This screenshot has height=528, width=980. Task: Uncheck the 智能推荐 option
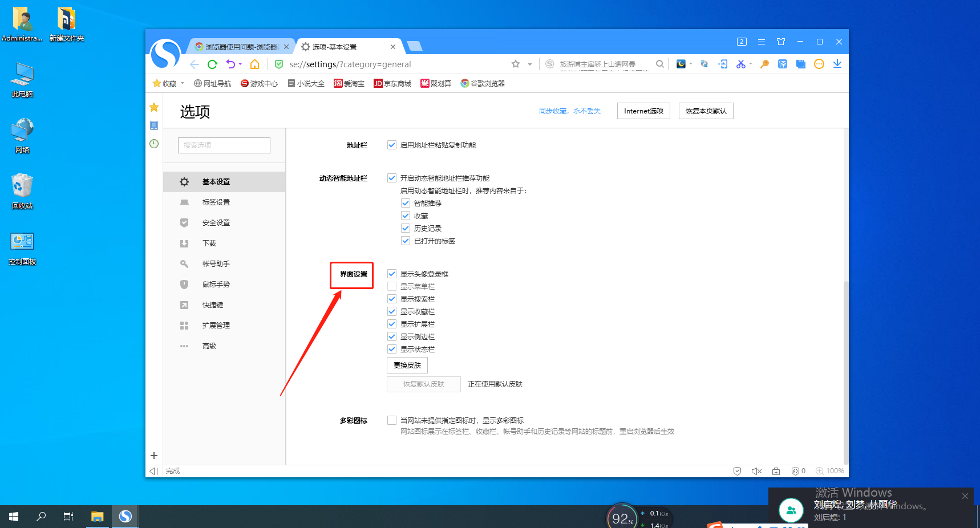point(406,203)
